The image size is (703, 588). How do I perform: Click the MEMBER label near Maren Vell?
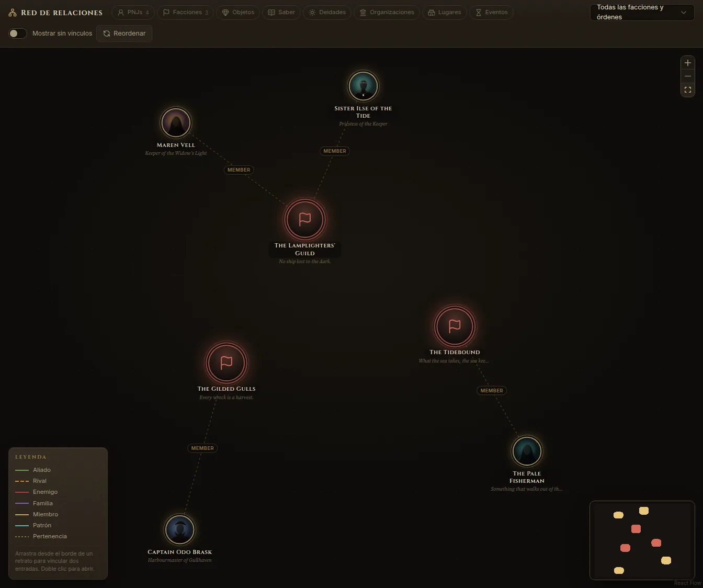pos(239,170)
